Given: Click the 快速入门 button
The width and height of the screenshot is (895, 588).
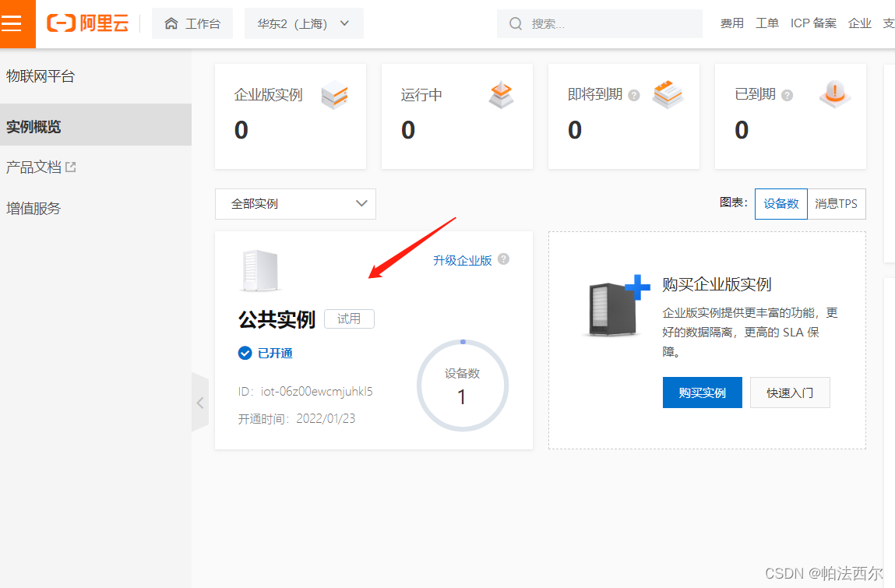Looking at the screenshot, I should point(790,393).
